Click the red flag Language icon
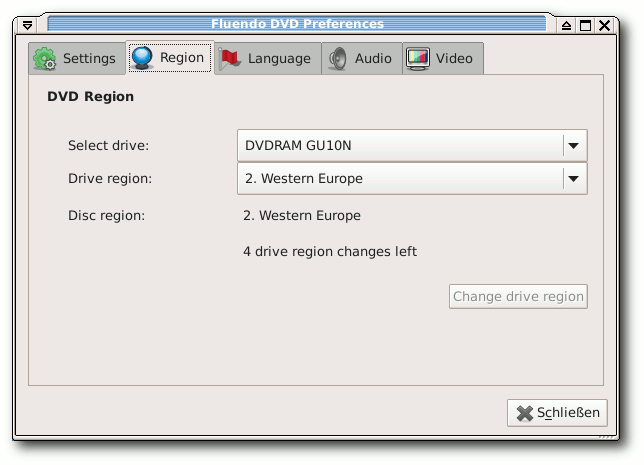644x465 pixels. pyautogui.click(x=229, y=59)
